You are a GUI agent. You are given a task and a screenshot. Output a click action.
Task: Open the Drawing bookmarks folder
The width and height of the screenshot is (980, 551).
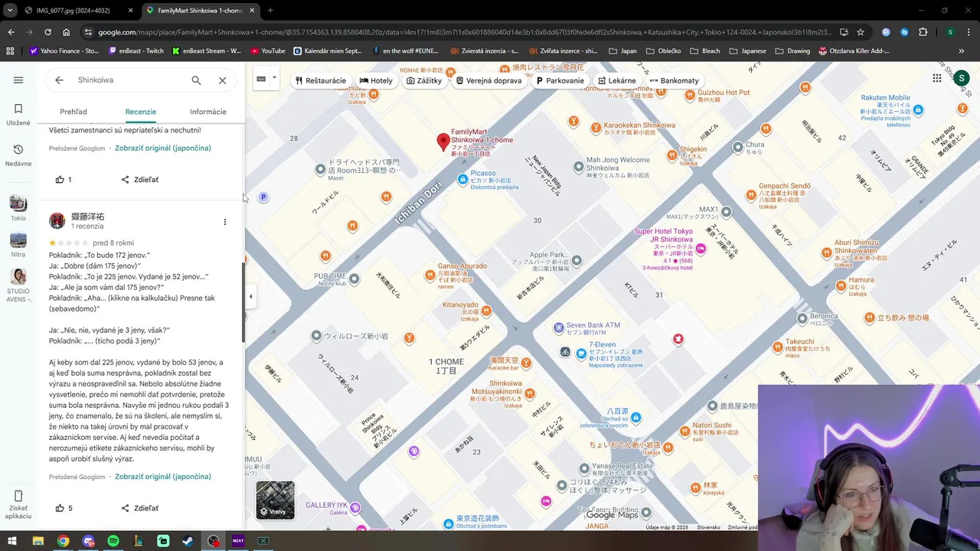792,51
